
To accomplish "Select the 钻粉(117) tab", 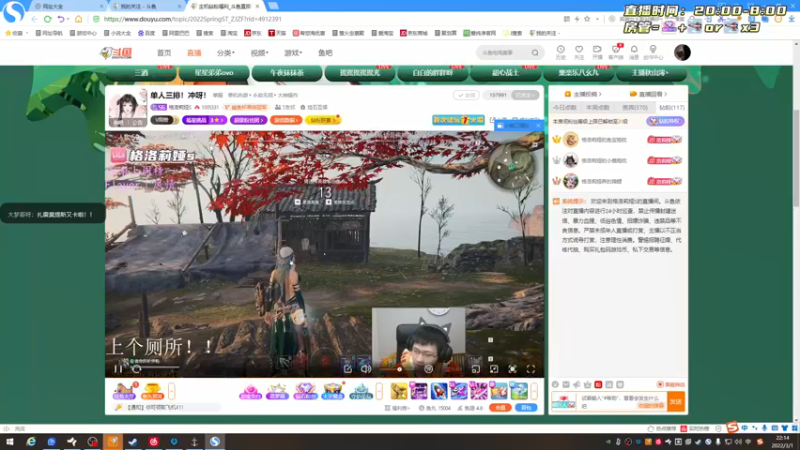I will click(671, 108).
